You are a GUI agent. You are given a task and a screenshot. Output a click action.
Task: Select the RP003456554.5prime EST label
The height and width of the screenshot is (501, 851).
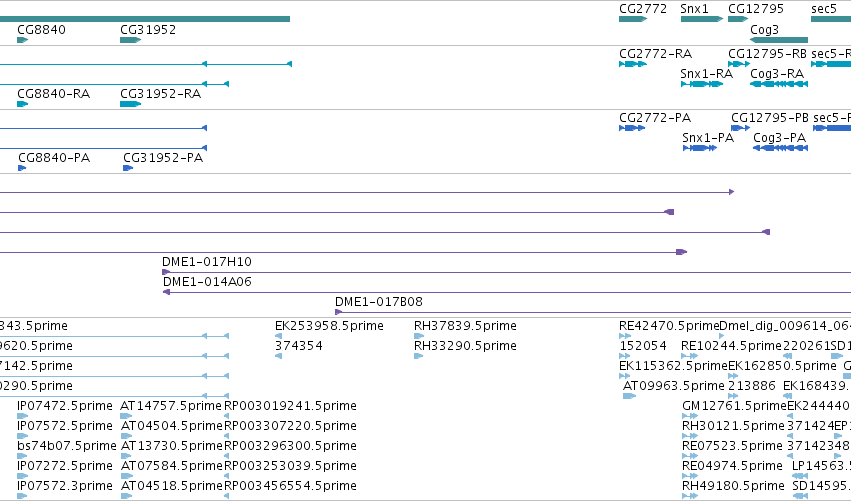[x=290, y=486]
